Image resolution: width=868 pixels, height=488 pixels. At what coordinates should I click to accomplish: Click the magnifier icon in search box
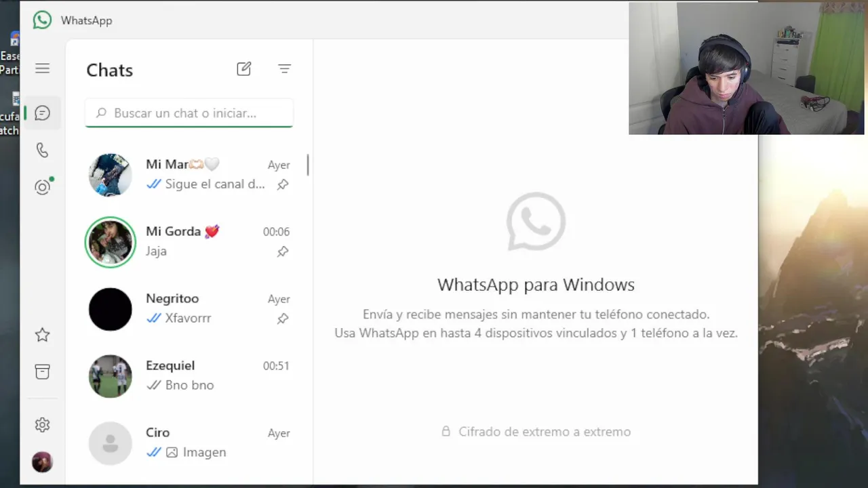(101, 113)
